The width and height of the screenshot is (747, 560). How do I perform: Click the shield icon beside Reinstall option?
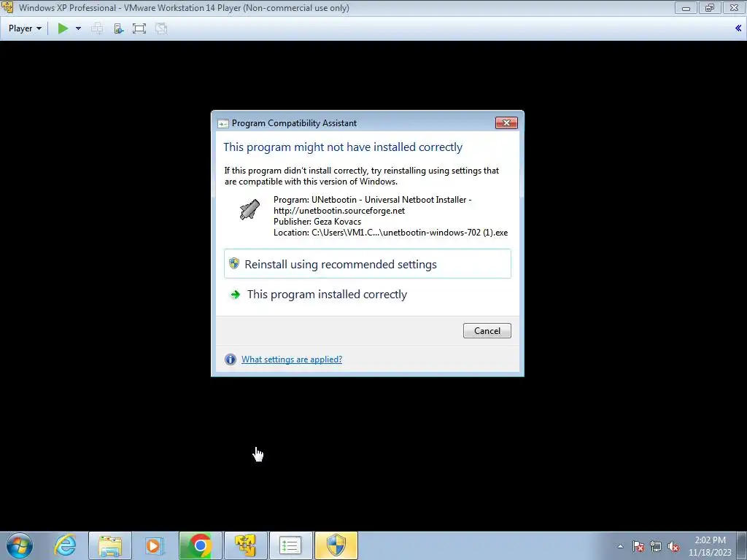234,263
